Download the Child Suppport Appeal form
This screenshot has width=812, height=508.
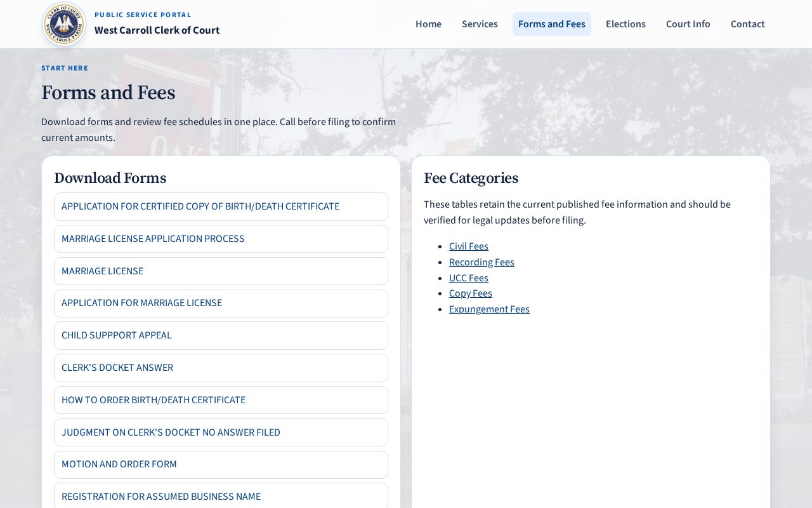tap(221, 335)
